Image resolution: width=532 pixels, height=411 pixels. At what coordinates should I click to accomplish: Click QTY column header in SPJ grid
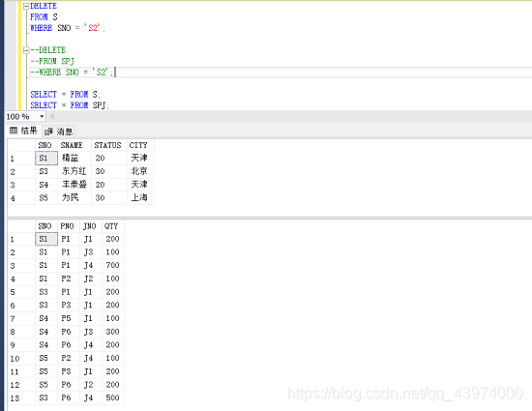pos(112,226)
